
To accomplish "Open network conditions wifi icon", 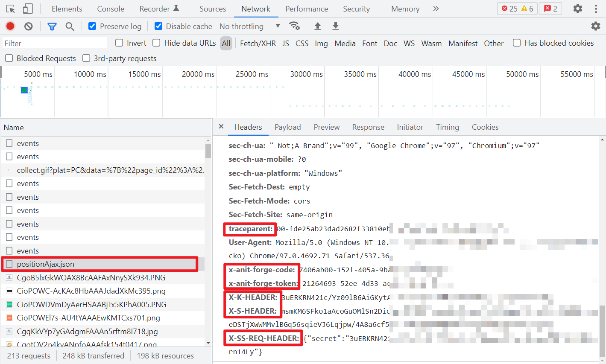I will tap(294, 26).
